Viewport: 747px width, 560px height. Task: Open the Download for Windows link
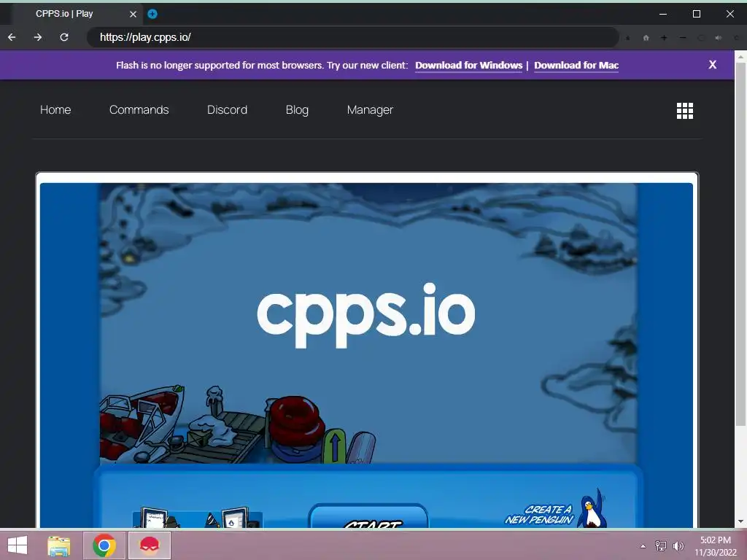(x=469, y=65)
